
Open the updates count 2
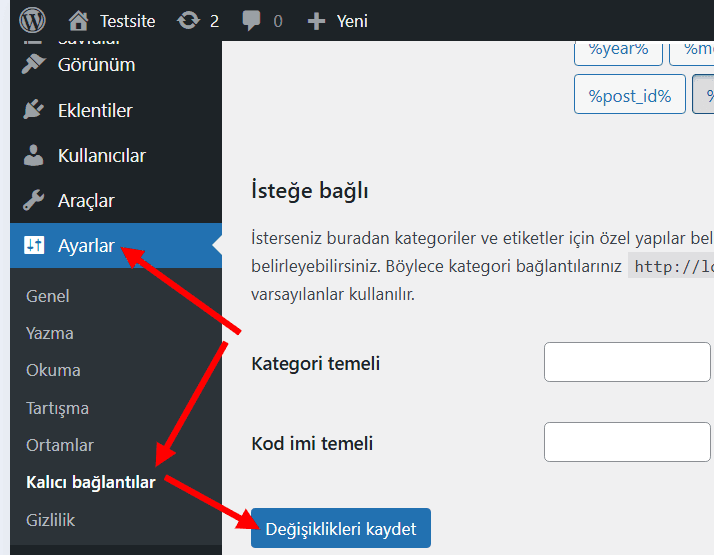[214, 21]
